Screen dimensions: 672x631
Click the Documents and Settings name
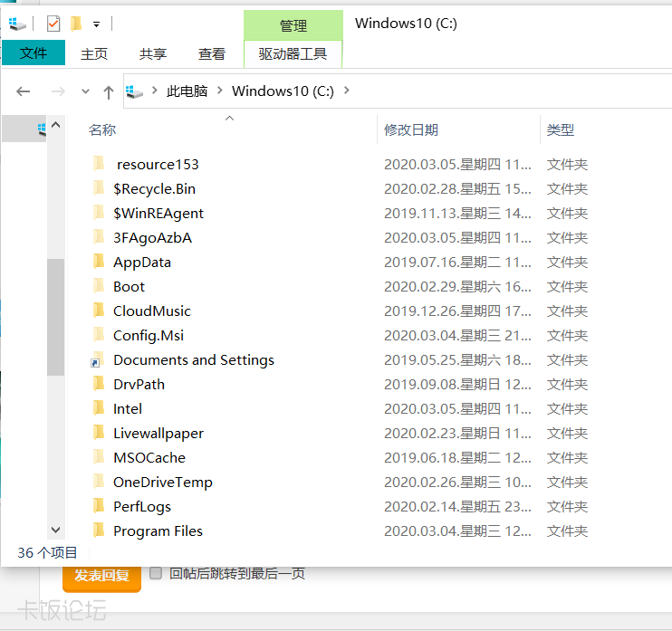click(194, 360)
